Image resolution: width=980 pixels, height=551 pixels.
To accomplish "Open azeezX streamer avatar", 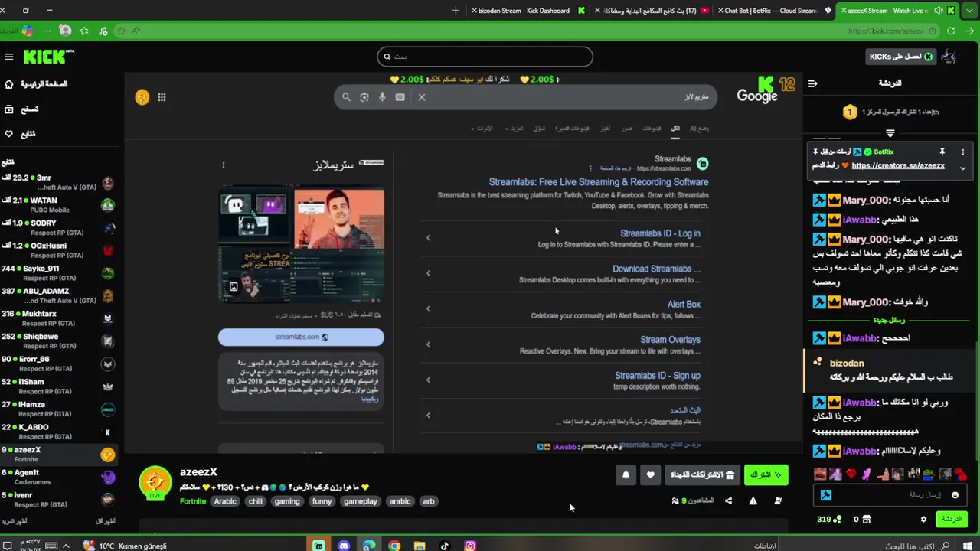I will click(x=155, y=483).
